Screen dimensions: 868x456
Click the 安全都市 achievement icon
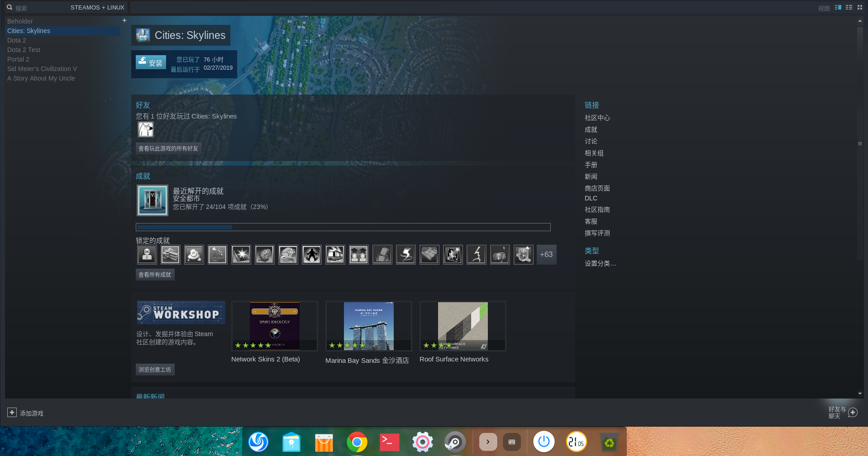point(153,200)
